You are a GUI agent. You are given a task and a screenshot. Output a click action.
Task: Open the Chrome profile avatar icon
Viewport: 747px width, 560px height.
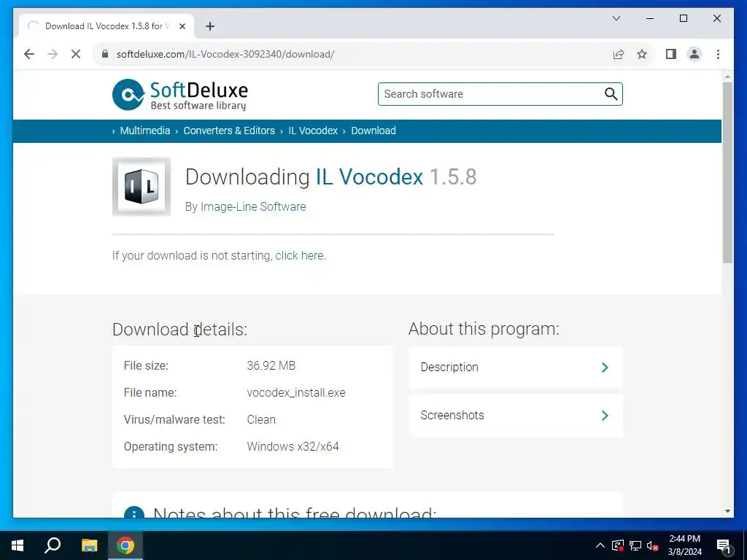click(694, 54)
